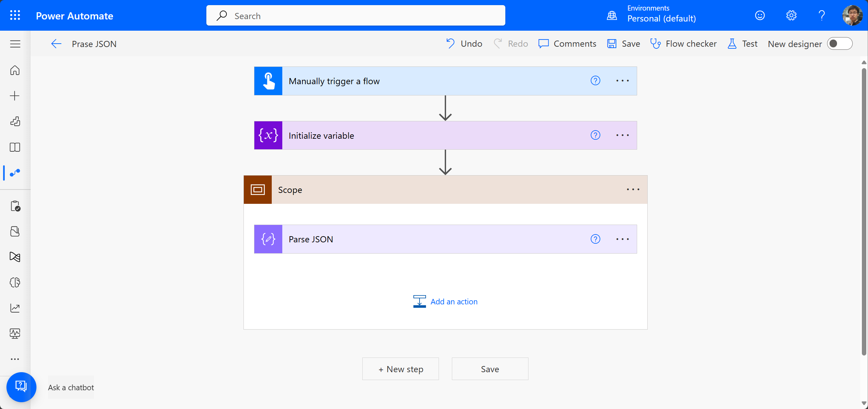Click the Home icon in sidebar

(15, 70)
